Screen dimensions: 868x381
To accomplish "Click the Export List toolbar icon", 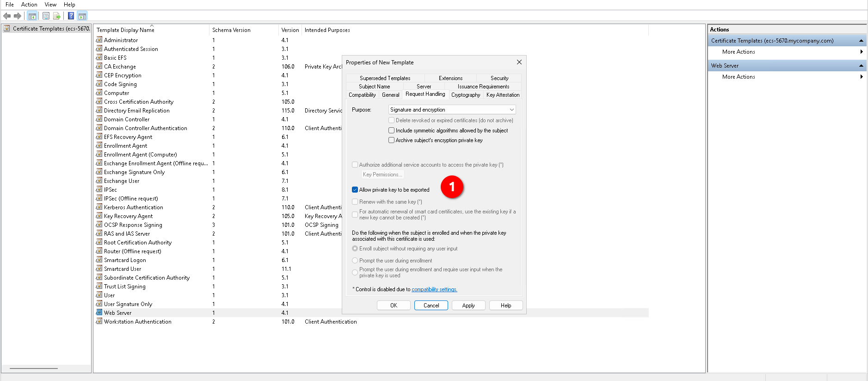I will 57,16.
